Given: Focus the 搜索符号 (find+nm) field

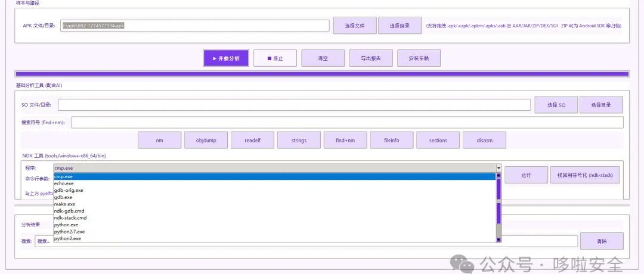Looking at the screenshot, I should [x=347, y=122].
